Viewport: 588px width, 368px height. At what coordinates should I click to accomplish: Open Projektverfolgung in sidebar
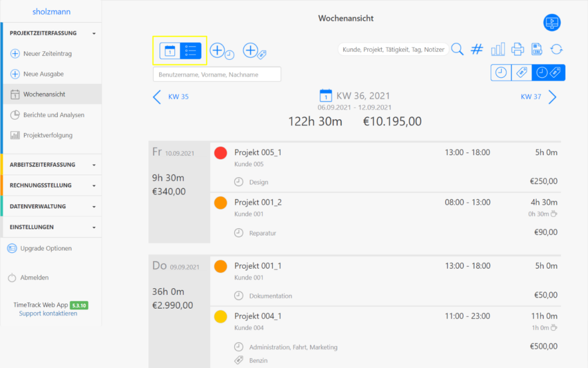click(47, 136)
